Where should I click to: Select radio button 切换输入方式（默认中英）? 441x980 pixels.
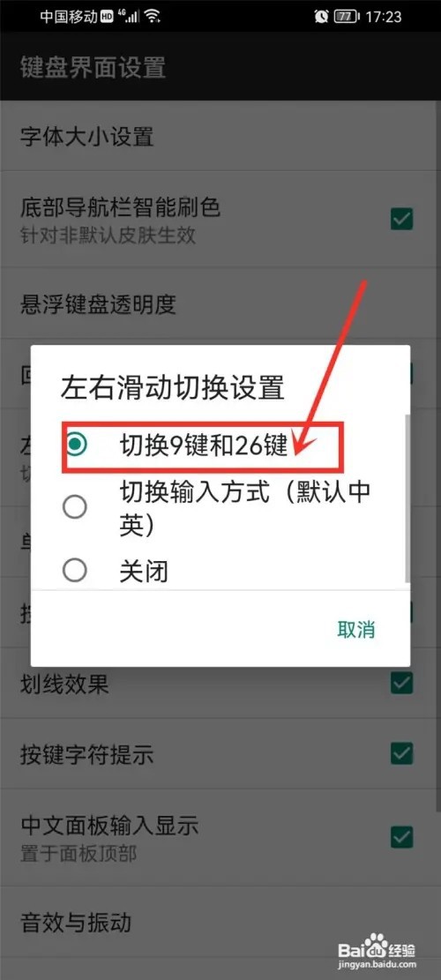click(76, 507)
